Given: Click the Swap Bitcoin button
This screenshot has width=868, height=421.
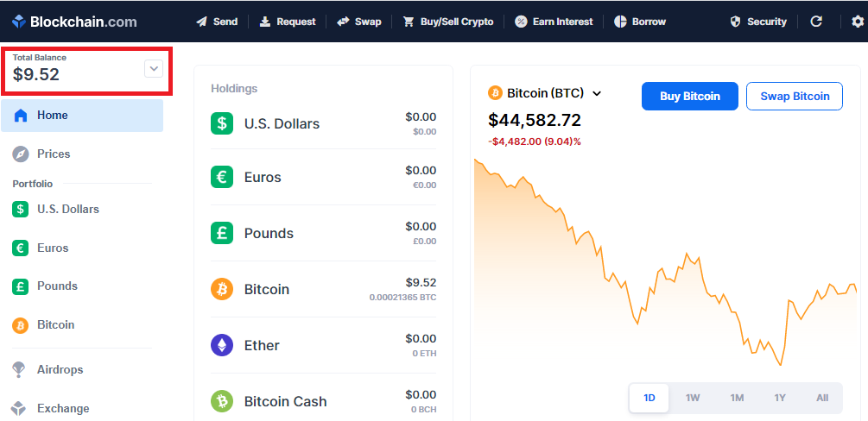Looking at the screenshot, I should pyautogui.click(x=795, y=97).
